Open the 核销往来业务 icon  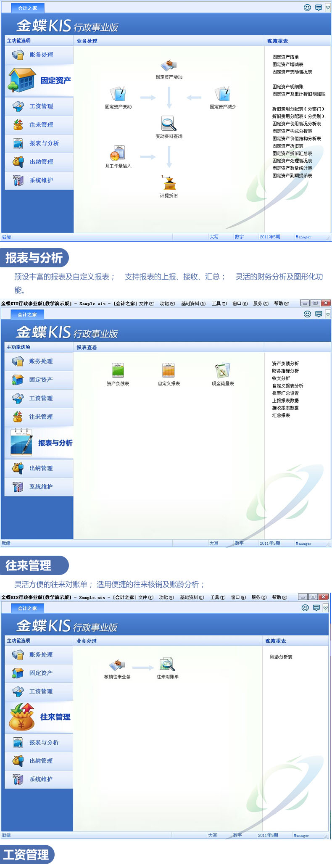[x=117, y=664]
